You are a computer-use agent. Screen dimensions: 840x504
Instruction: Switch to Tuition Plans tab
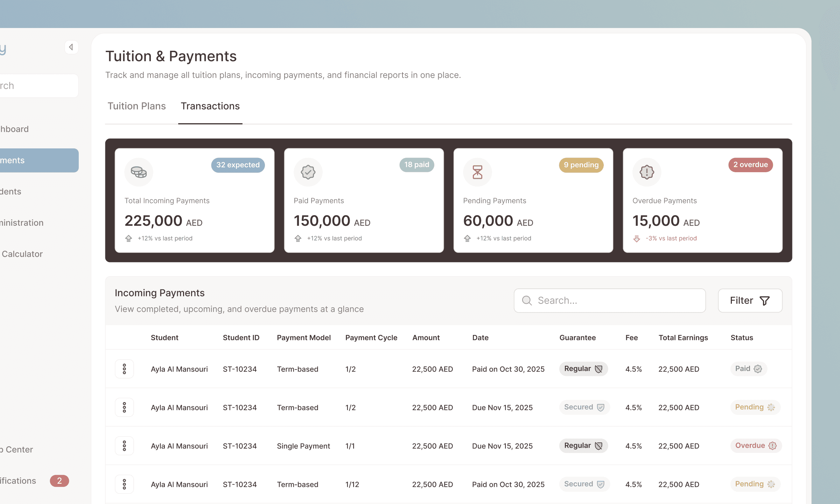[136, 106]
